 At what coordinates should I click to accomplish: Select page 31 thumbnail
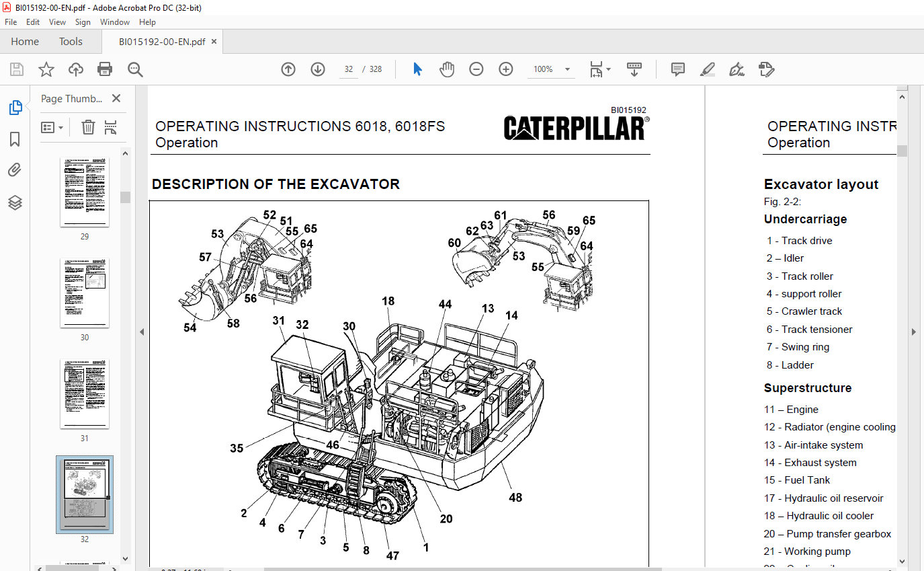(85, 393)
